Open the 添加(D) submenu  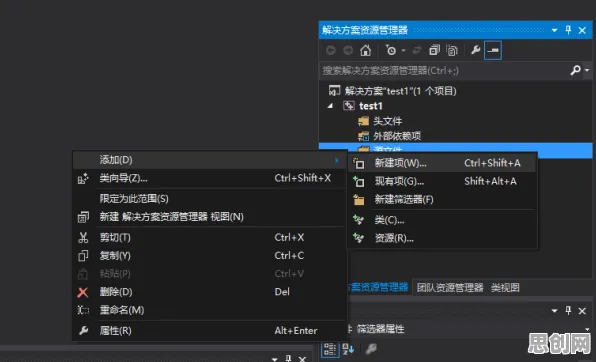click(209, 160)
